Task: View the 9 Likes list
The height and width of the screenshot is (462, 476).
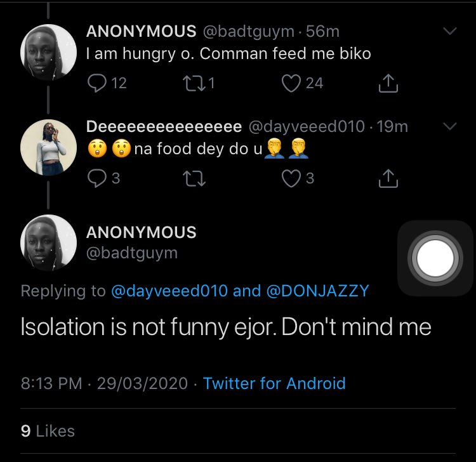Action: [x=48, y=431]
